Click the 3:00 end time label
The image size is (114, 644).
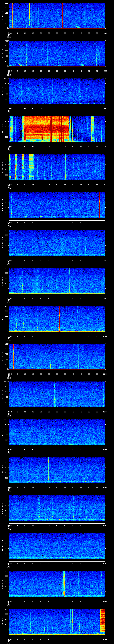(105, 71)
